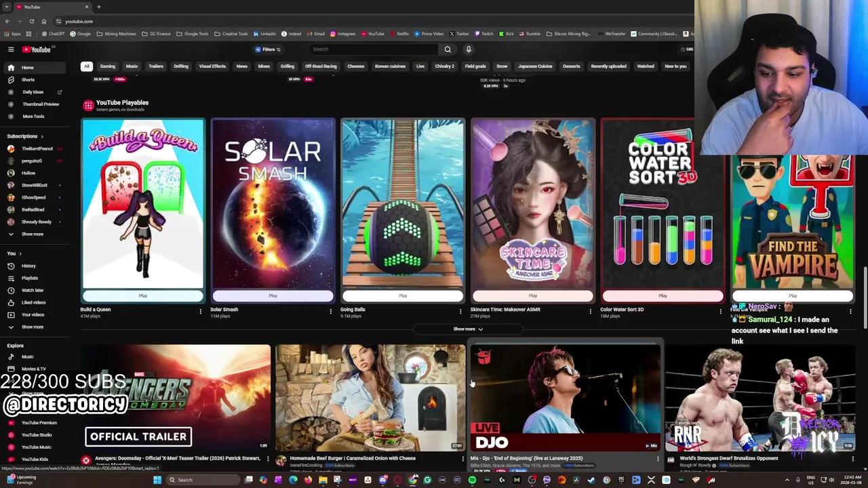
Task: Expand Show more under You section
Action: tap(32, 327)
